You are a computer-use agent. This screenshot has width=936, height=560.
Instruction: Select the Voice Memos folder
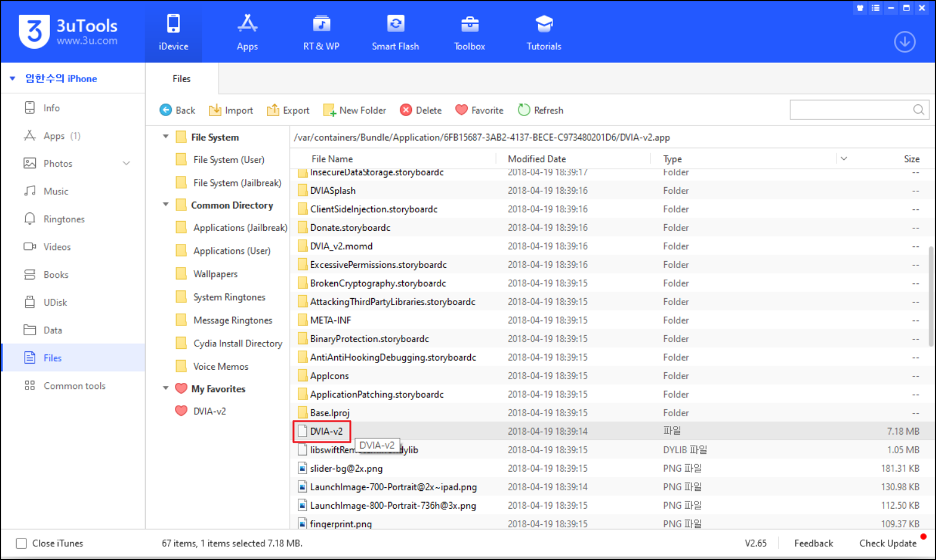212,367
